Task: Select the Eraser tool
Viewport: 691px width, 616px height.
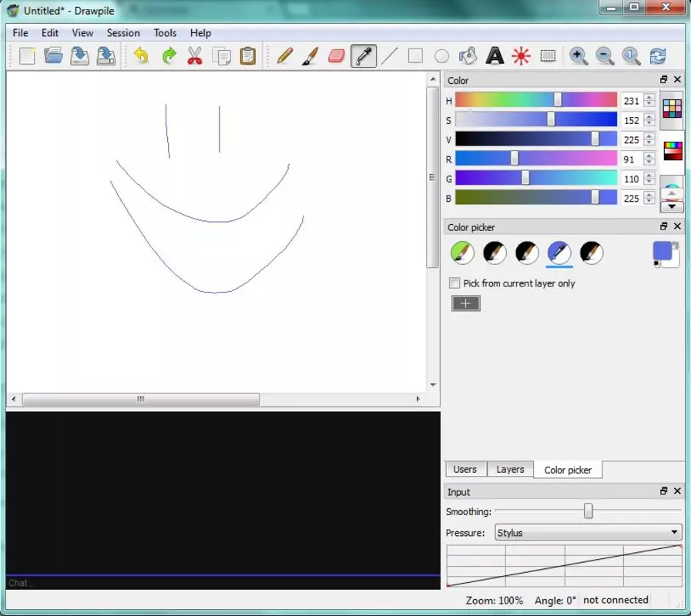Action: point(337,56)
